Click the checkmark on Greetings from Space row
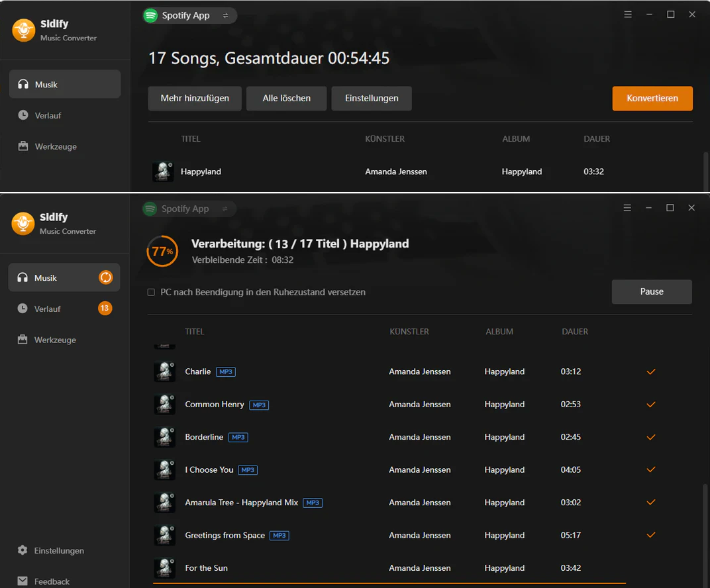 click(x=650, y=535)
